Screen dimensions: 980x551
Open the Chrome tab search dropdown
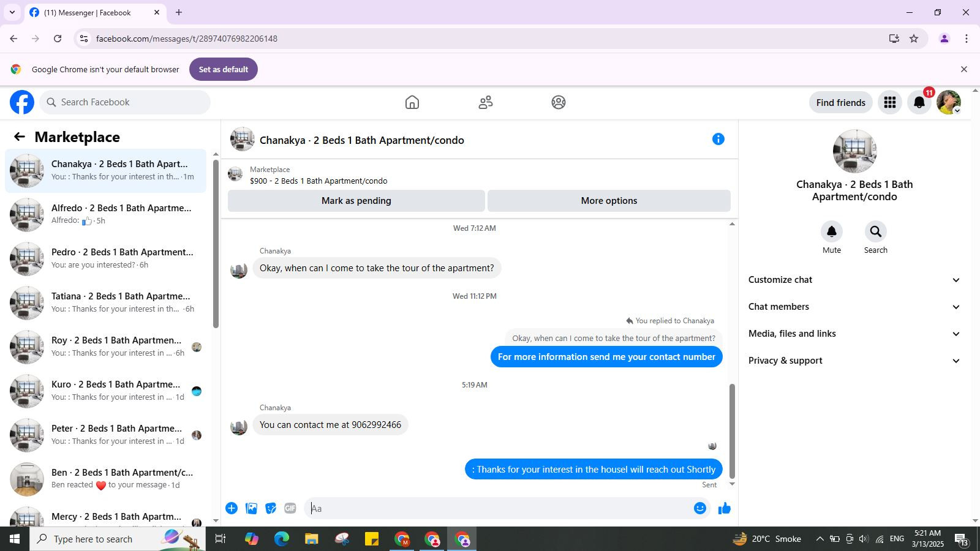[12, 12]
